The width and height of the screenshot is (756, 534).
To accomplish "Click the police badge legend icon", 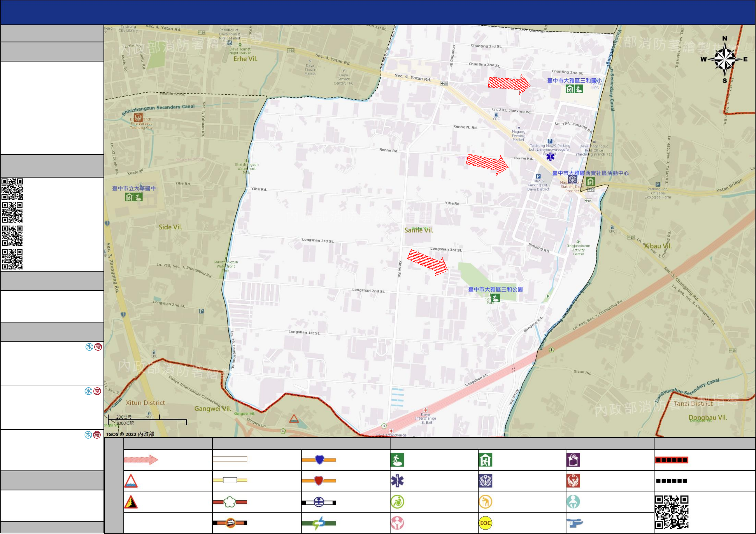I will (x=485, y=481).
